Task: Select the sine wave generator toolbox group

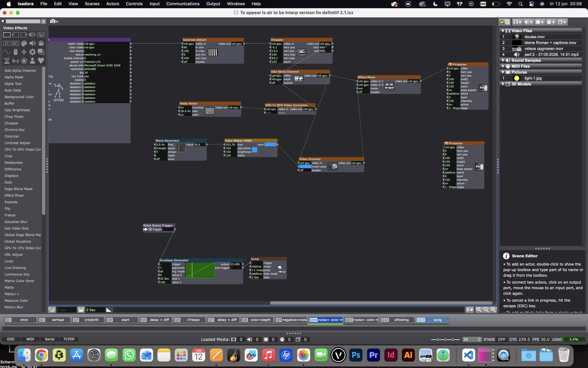Action: (7, 52)
